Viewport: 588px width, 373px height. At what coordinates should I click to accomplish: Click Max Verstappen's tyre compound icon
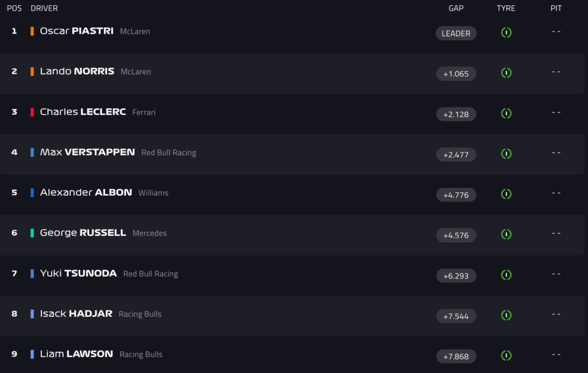[x=506, y=154]
